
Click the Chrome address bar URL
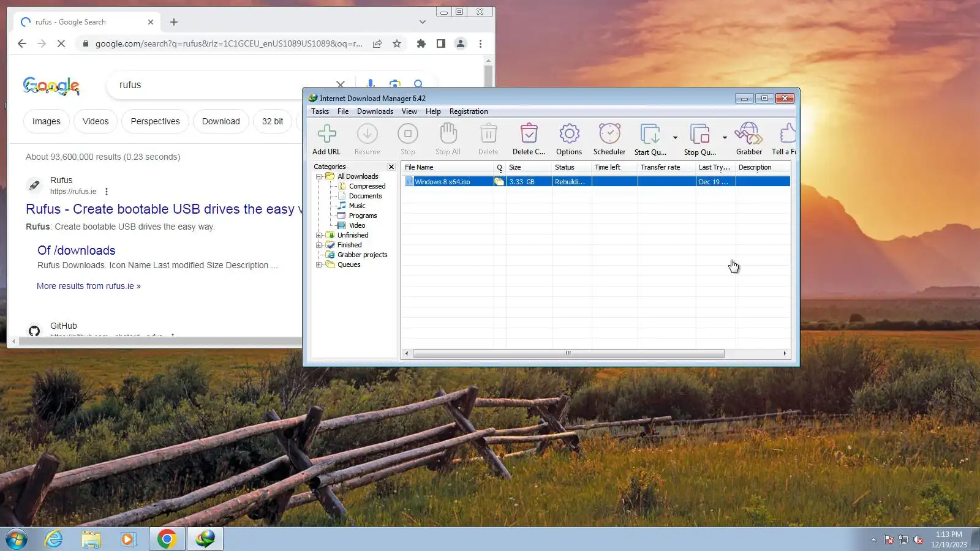coord(228,43)
